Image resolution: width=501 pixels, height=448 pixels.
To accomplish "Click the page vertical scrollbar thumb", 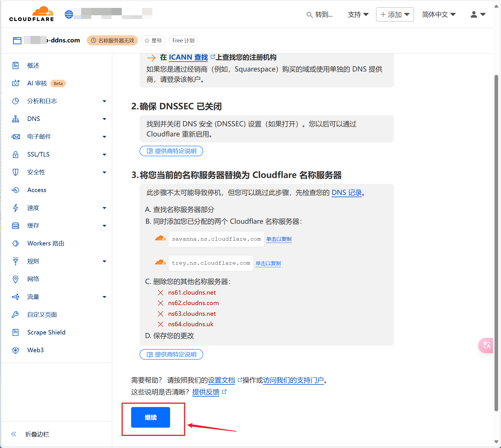I will 496,243.
